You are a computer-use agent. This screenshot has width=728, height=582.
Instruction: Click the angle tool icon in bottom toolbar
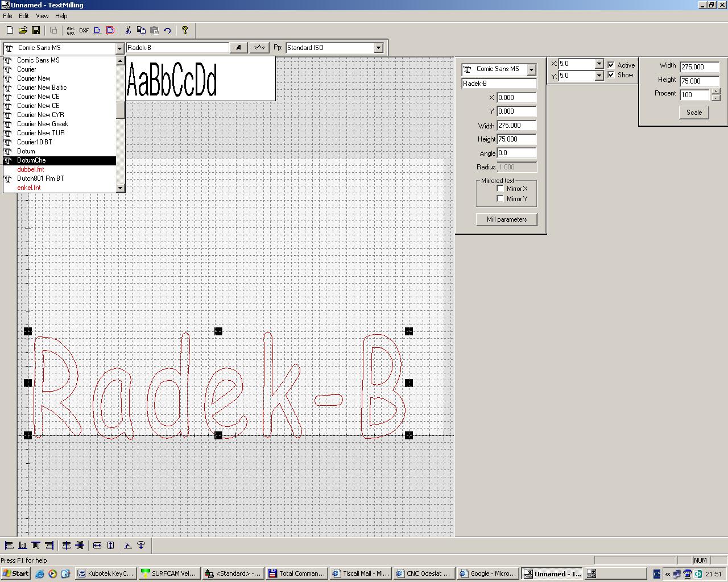[x=128, y=546]
